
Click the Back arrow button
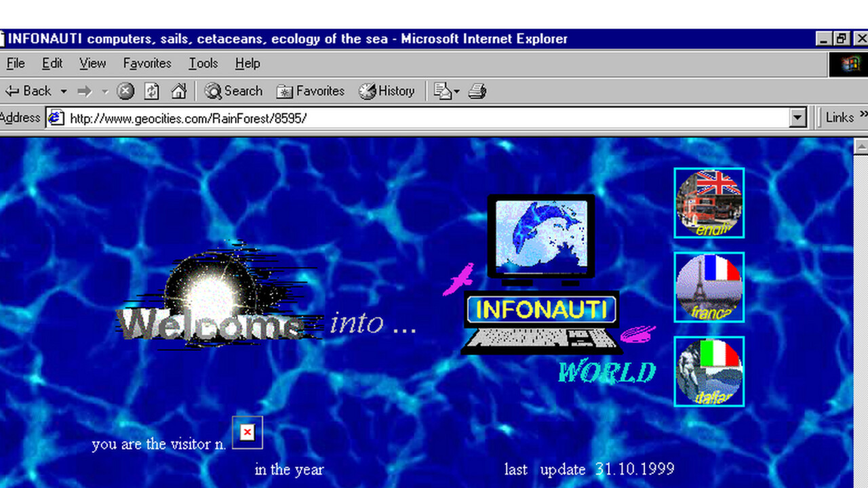28,91
